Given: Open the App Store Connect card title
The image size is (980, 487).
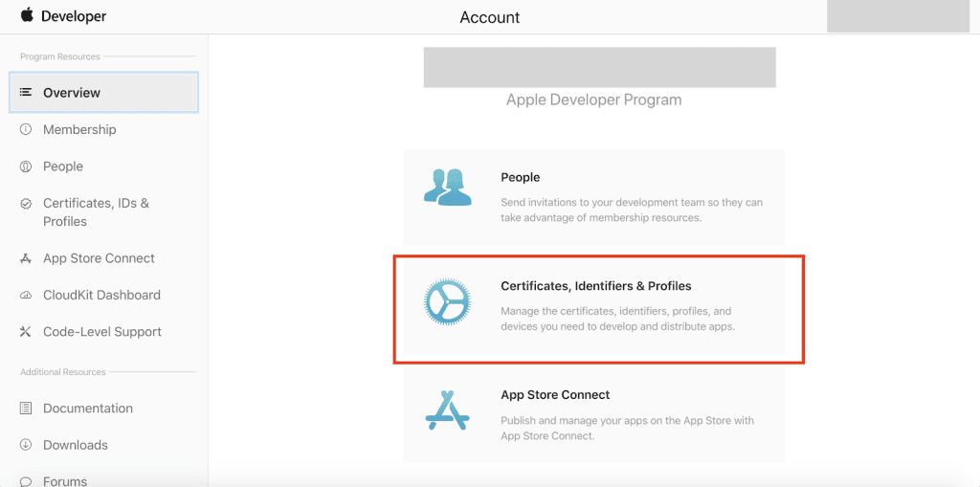Looking at the screenshot, I should 555,395.
